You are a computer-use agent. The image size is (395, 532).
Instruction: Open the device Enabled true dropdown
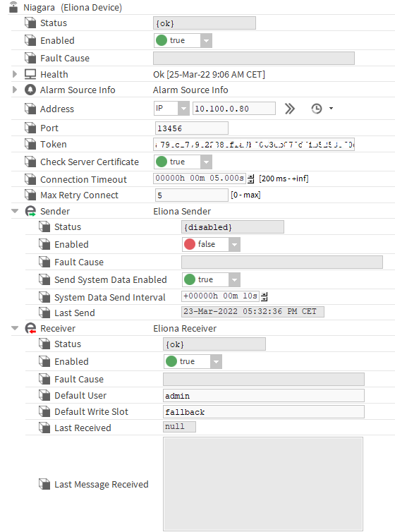point(183,41)
